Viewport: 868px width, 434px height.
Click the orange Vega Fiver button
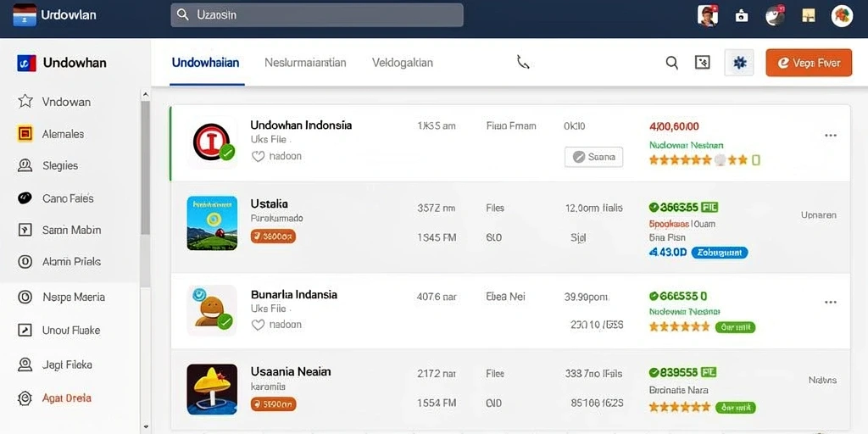(x=809, y=63)
